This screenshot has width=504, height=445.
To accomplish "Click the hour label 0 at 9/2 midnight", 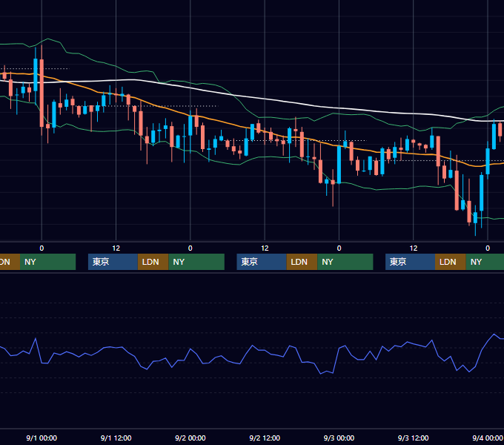I will (x=190, y=248).
